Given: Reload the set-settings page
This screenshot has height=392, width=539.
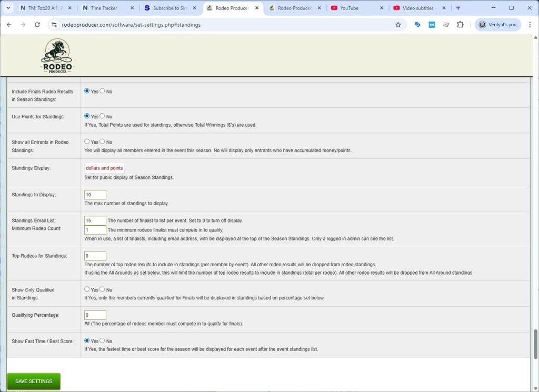Looking at the screenshot, I should (36, 24).
